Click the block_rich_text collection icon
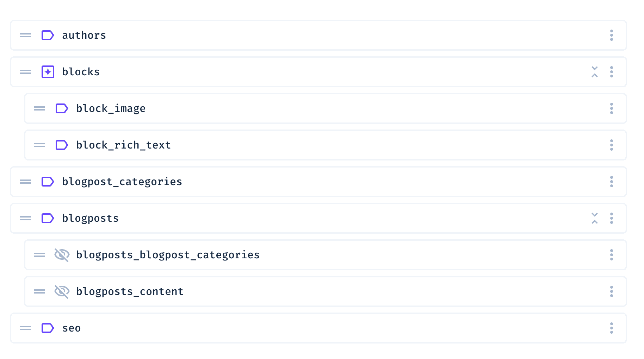Image resolution: width=644 pixels, height=359 pixels. coord(62,145)
